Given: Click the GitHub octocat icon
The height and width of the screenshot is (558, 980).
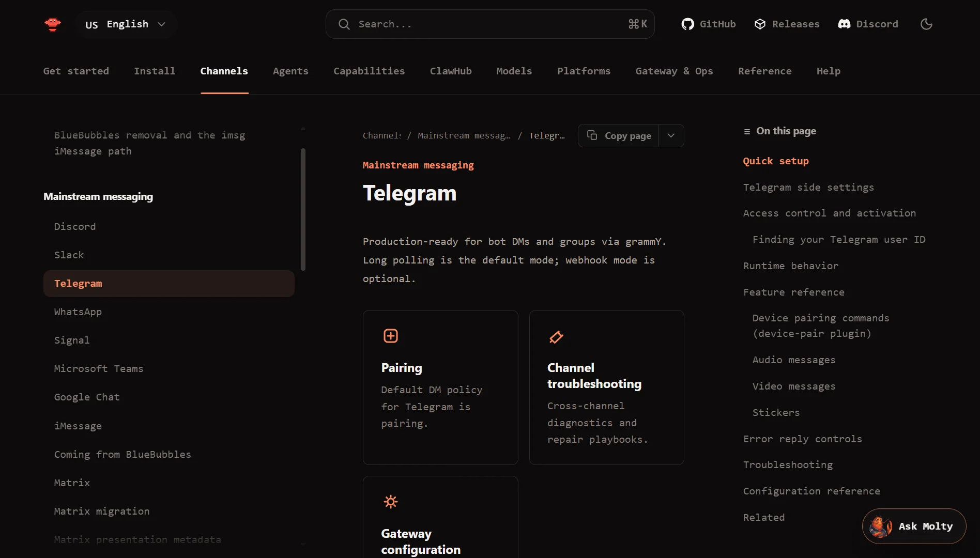Looking at the screenshot, I should click(687, 24).
